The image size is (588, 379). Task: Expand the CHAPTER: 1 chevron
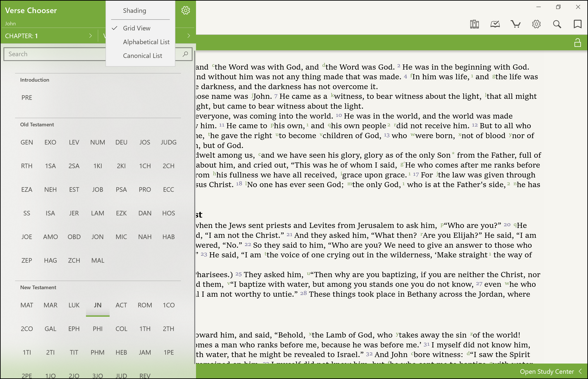[x=90, y=36]
